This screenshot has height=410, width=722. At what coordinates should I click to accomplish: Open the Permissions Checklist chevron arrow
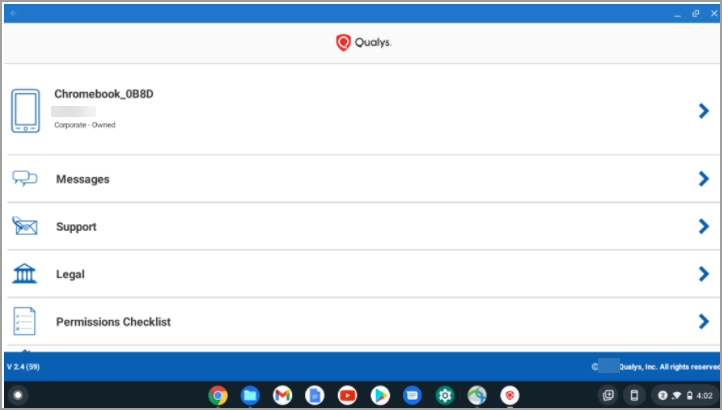click(704, 321)
